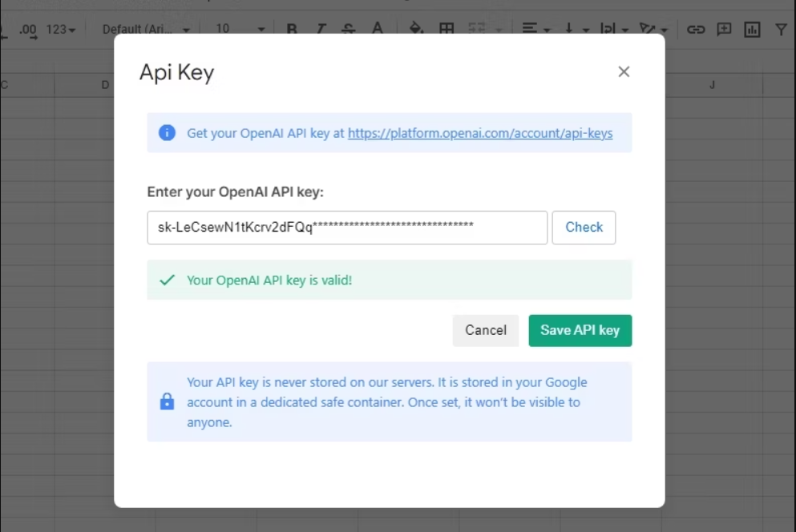Screen dimensions: 796x532
Task: Open the 123 number format dropdown
Action: [x=61, y=30]
